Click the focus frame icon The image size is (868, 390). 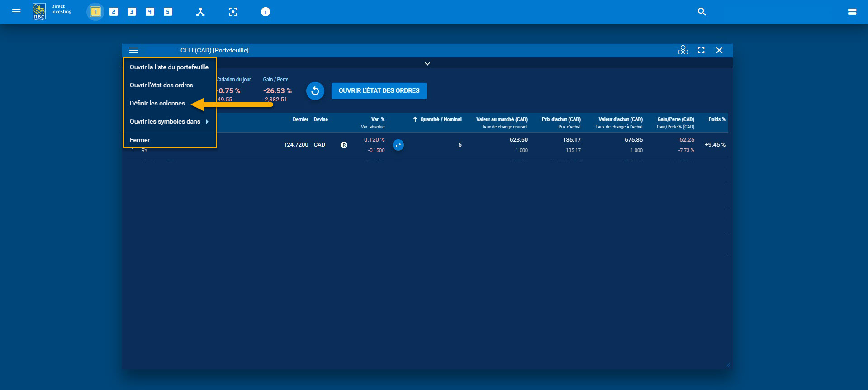point(233,12)
